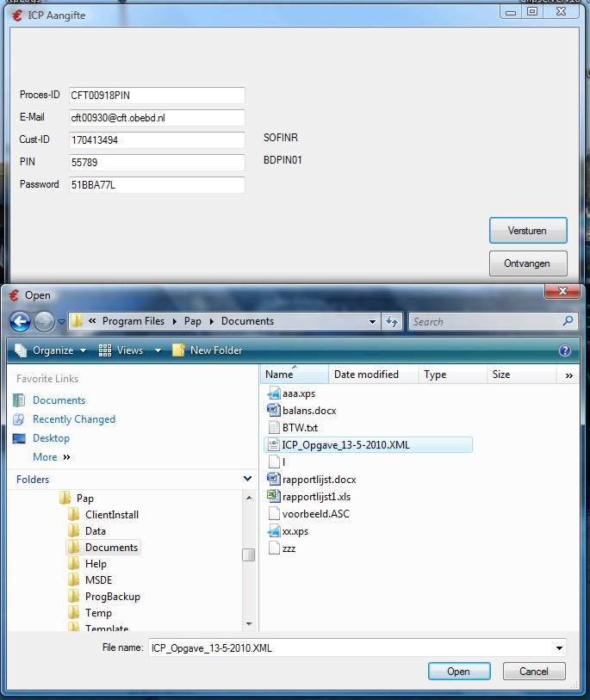
Task: Click the refresh button beside address bar
Action: (393, 321)
